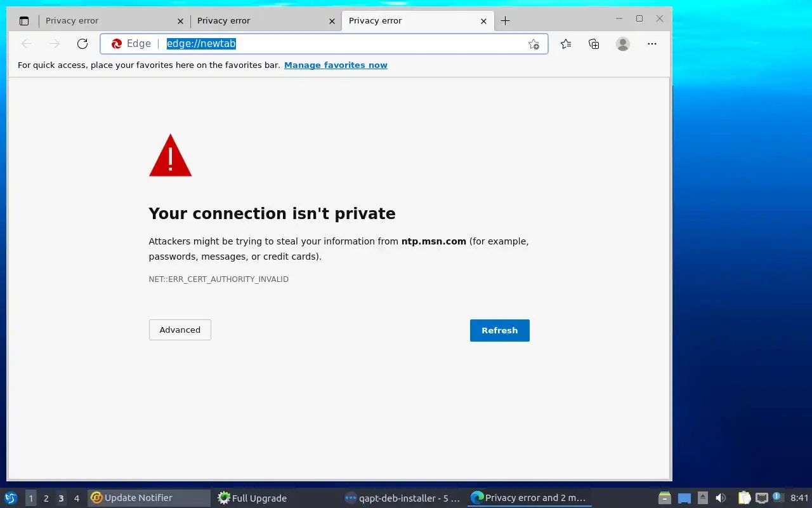Open a new tab with plus button
The image size is (812, 508).
tap(505, 21)
